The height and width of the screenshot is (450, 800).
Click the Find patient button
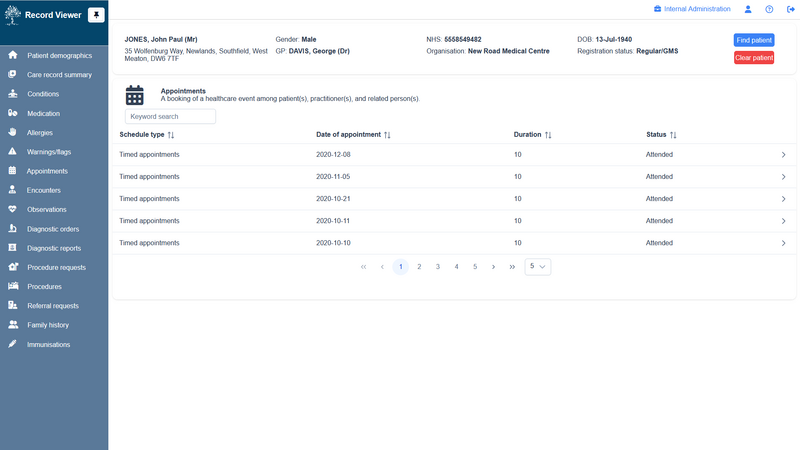coord(754,40)
